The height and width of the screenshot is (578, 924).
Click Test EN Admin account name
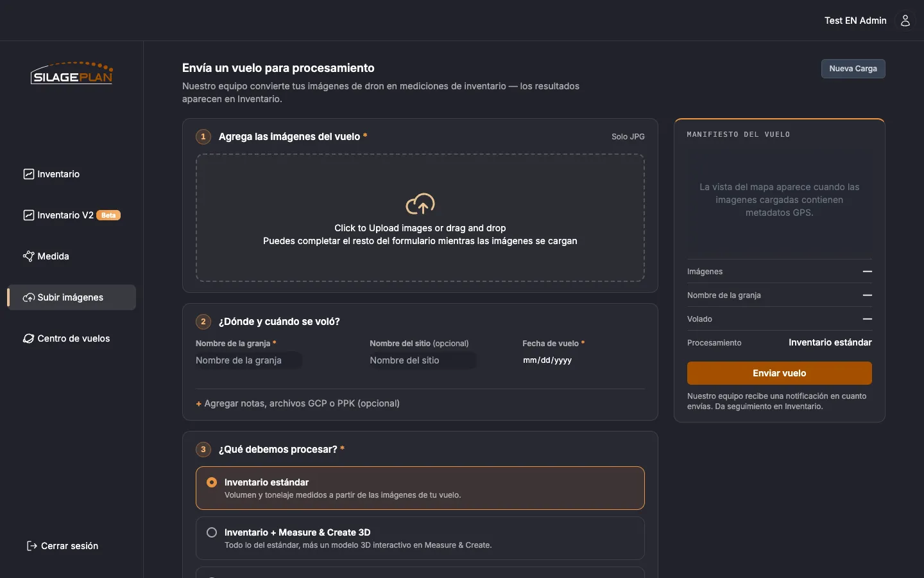(855, 21)
